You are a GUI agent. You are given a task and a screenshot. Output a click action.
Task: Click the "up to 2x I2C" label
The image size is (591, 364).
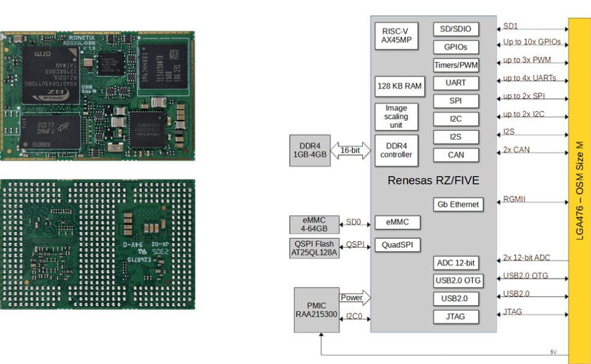click(x=524, y=114)
